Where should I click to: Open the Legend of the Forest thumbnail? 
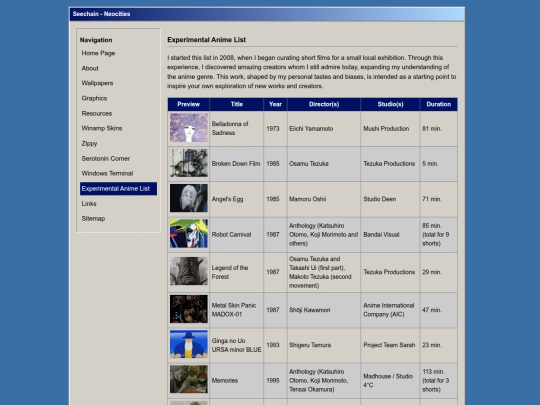tap(189, 271)
